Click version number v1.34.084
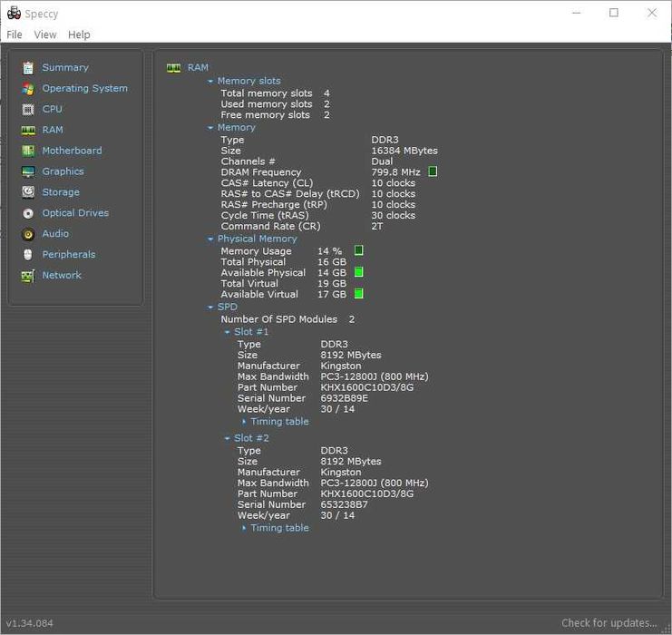672x635 pixels. (x=30, y=623)
